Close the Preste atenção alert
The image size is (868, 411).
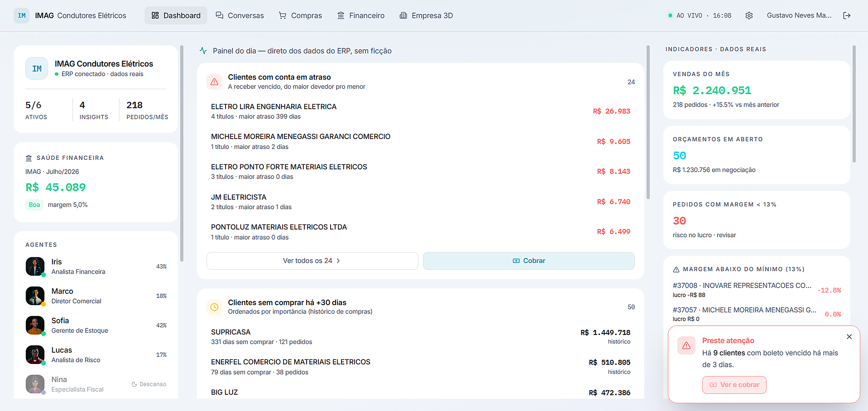click(x=849, y=337)
